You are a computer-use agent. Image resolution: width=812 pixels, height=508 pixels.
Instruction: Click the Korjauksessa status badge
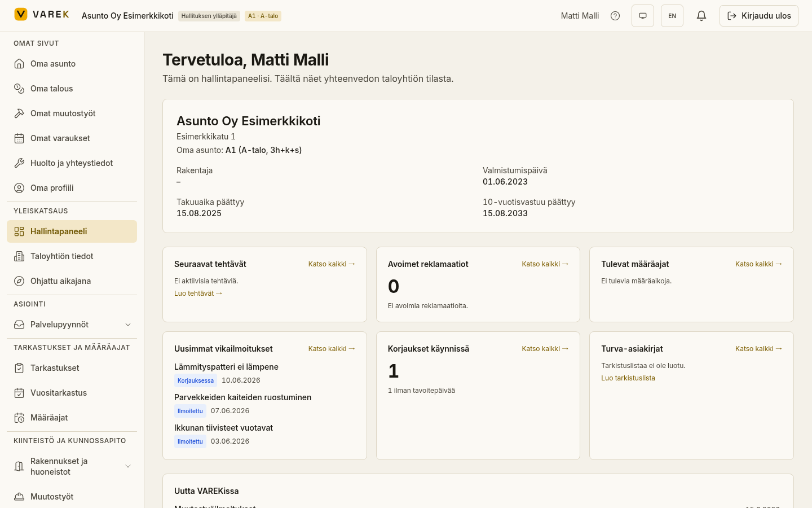(196, 380)
